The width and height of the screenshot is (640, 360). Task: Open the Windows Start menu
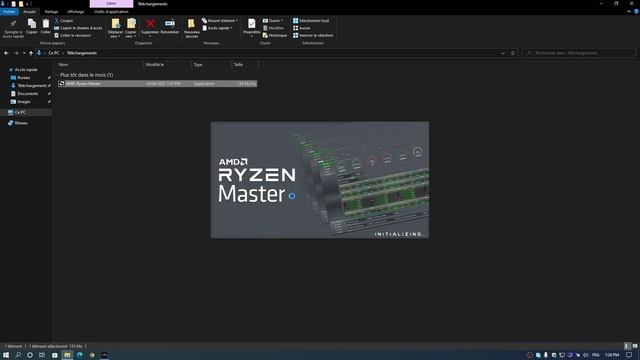coord(6,355)
